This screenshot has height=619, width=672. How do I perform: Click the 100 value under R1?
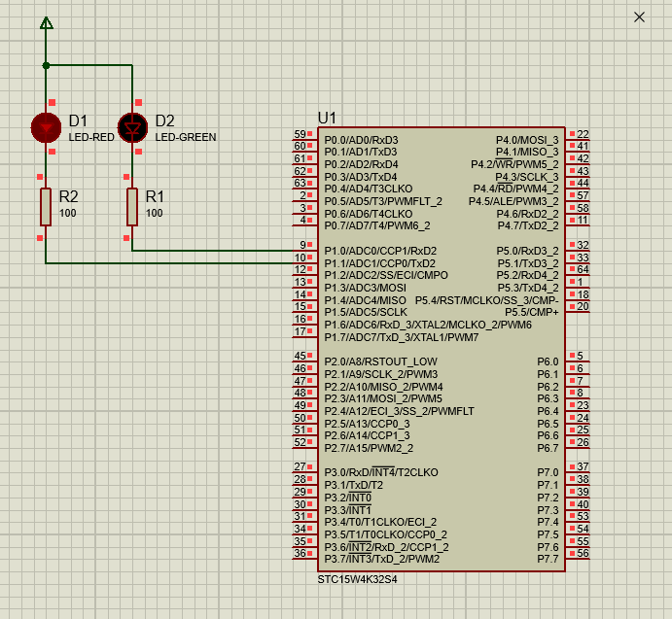click(x=155, y=213)
